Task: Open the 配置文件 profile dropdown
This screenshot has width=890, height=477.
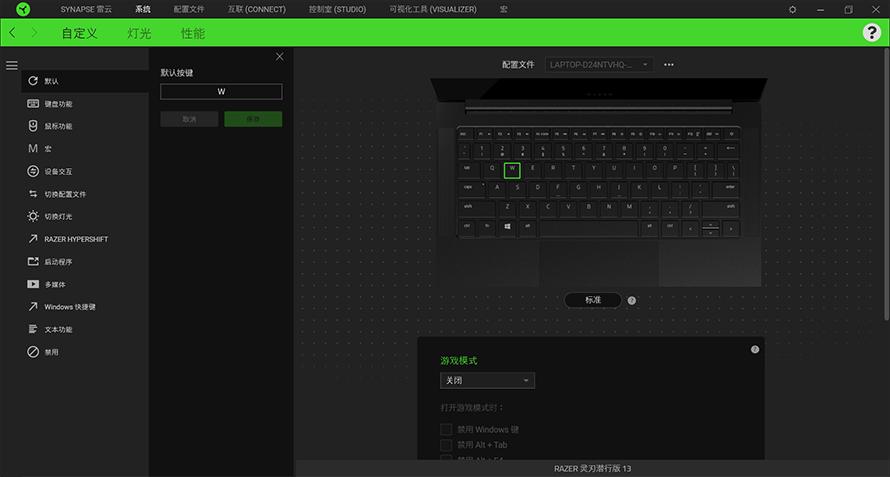Action: [x=599, y=65]
